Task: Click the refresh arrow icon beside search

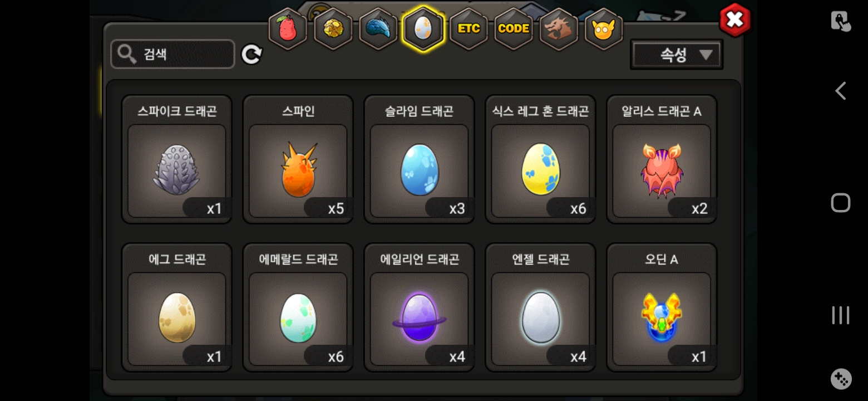Action: click(x=251, y=54)
